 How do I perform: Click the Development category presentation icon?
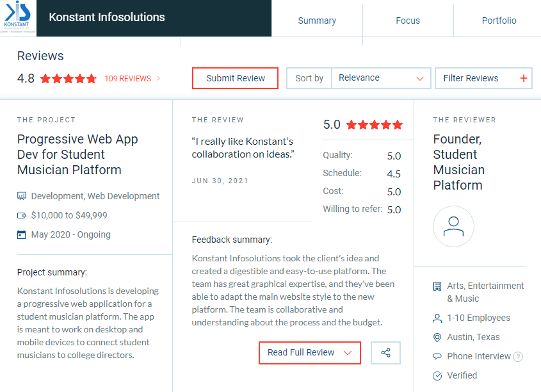tap(21, 196)
